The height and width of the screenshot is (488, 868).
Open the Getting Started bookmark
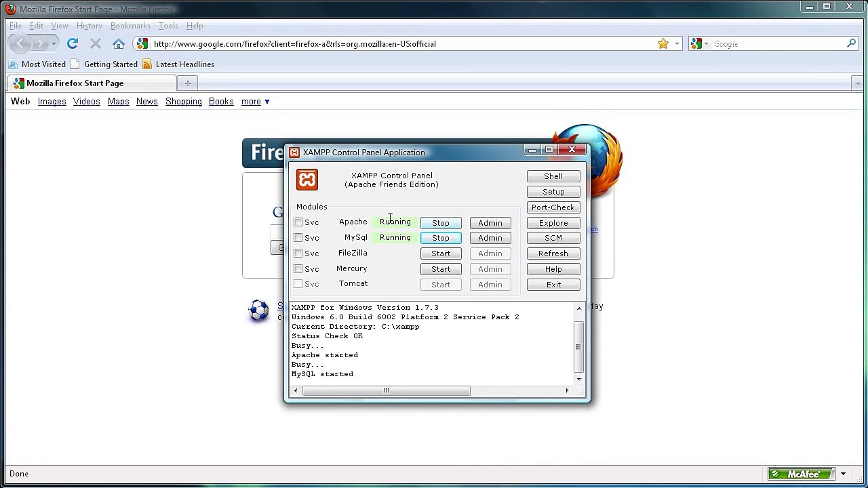104,64
